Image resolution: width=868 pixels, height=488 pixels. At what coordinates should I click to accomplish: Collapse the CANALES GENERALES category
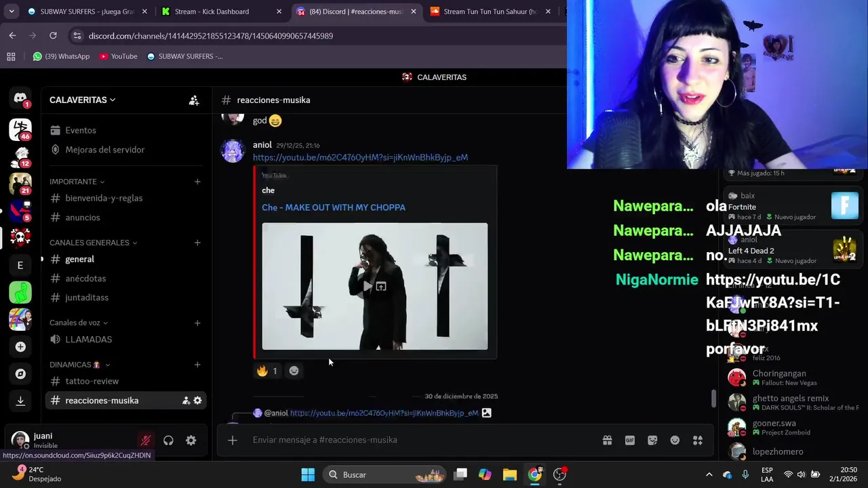point(93,243)
